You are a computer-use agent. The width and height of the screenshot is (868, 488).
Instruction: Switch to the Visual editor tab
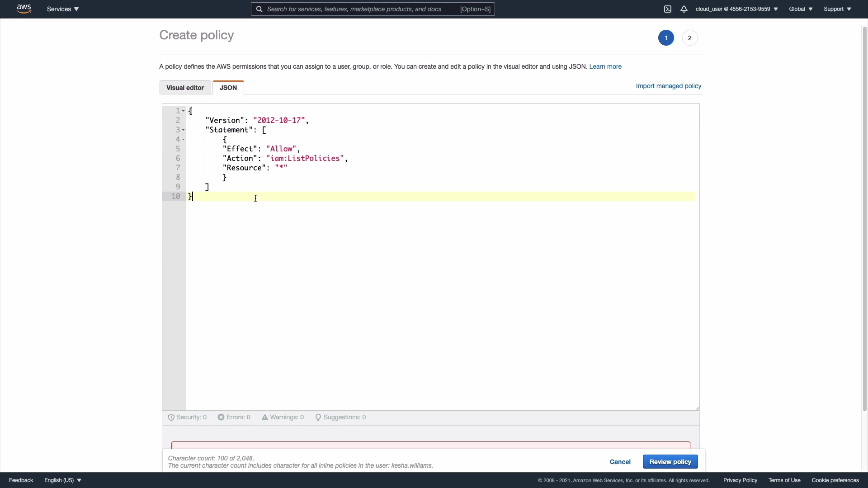click(x=185, y=88)
